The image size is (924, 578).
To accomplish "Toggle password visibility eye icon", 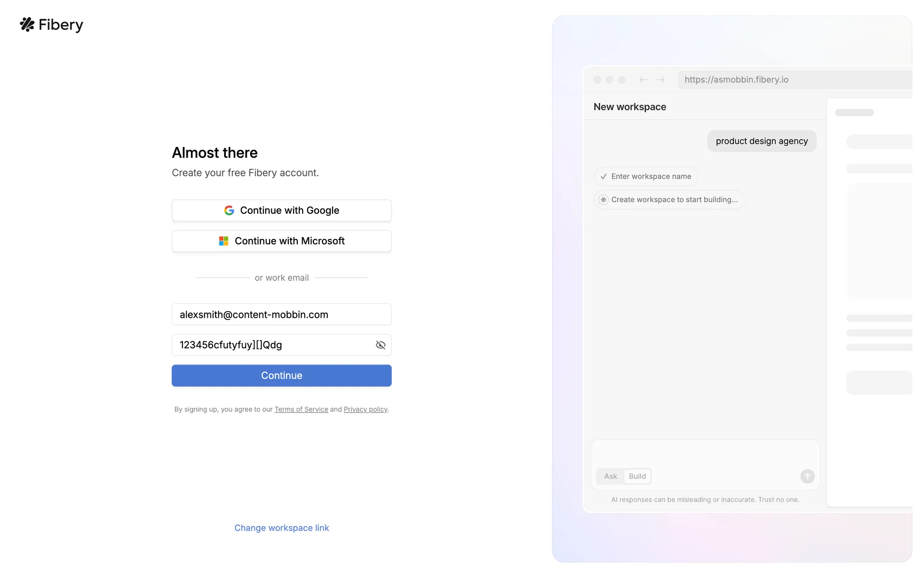I will [380, 345].
